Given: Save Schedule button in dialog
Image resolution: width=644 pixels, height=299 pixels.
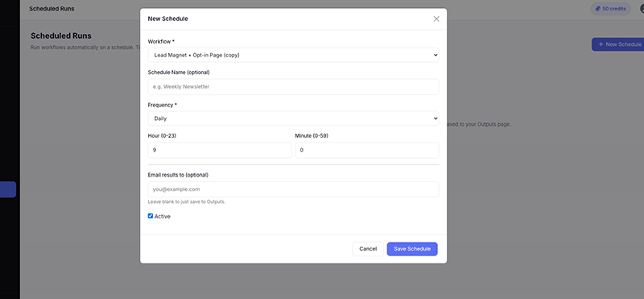Looking at the screenshot, I should pyautogui.click(x=412, y=249).
